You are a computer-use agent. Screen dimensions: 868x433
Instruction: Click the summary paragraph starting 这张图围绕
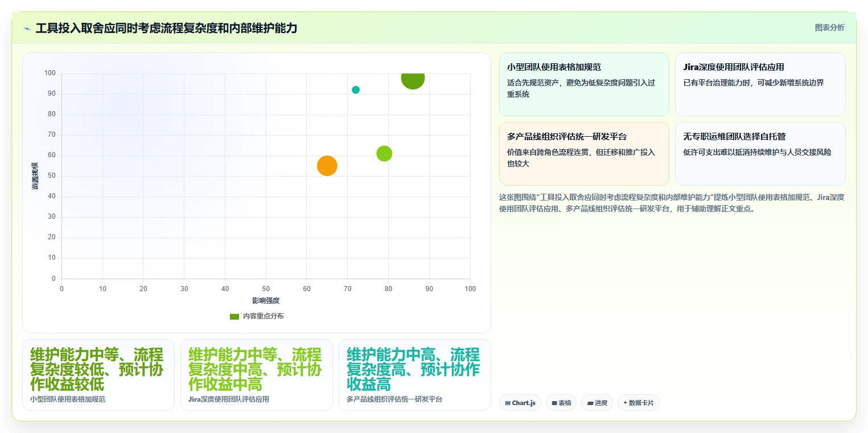click(672, 203)
